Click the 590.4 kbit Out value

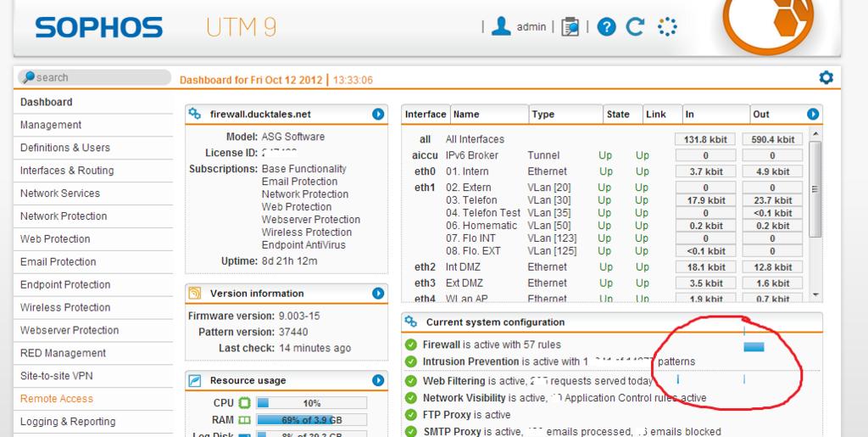point(772,139)
